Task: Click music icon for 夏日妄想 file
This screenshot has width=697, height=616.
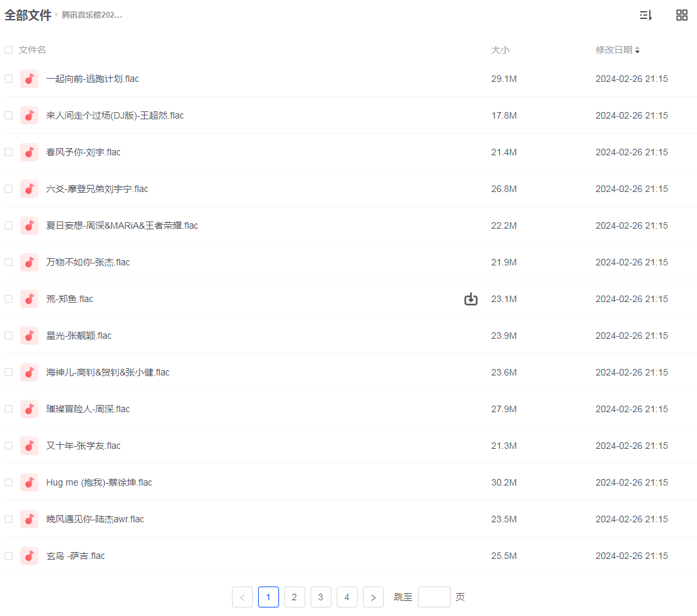Action: pos(29,225)
